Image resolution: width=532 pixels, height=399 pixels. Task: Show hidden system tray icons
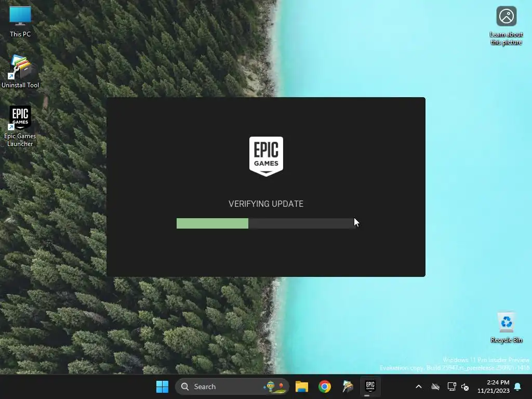pos(419,387)
